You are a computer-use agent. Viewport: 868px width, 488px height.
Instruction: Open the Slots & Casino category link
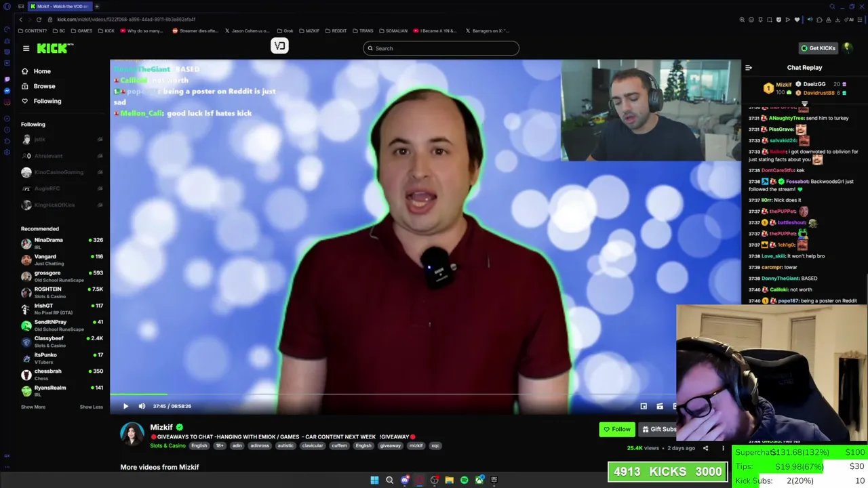[x=167, y=445]
